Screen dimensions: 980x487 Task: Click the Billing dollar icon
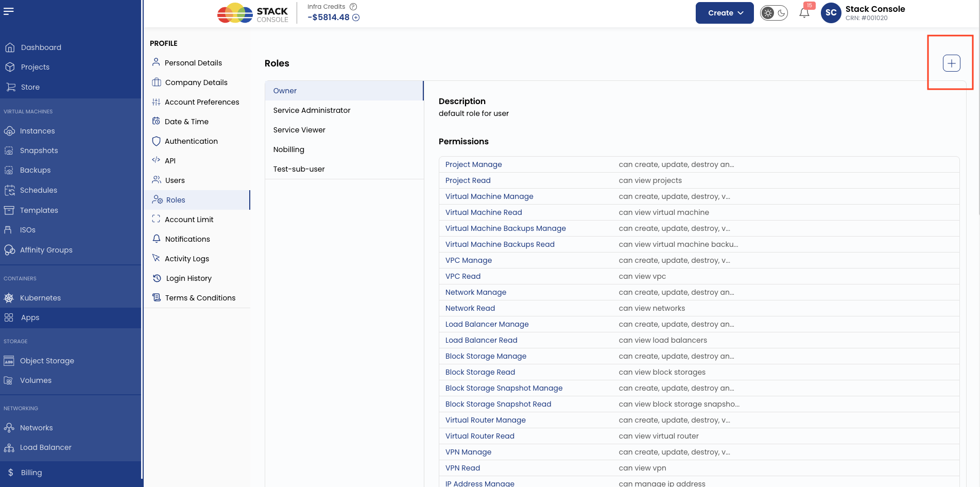coord(11,473)
